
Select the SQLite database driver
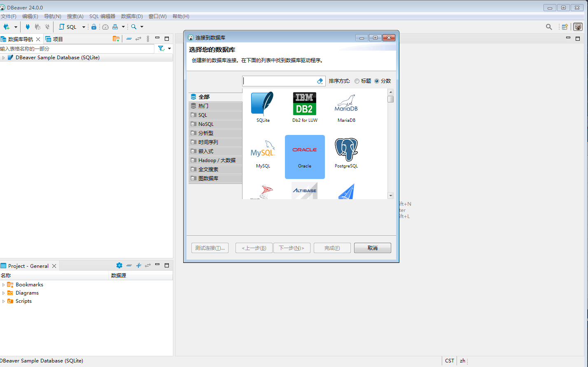(263, 107)
